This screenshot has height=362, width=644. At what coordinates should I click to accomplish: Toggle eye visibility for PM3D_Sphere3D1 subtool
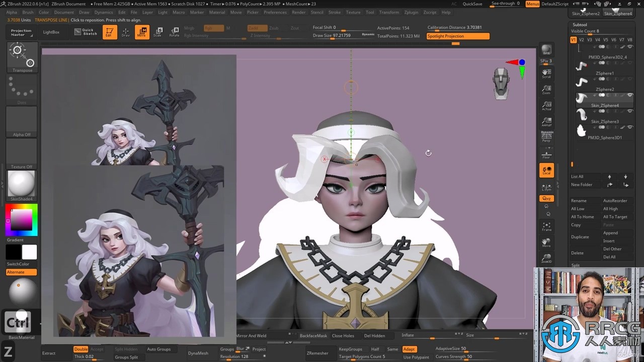click(630, 127)
